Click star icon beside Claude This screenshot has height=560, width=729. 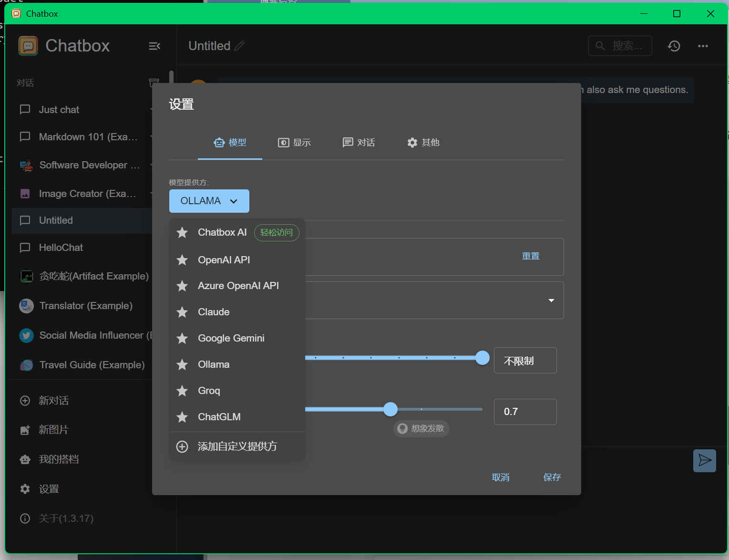(182, 312)
